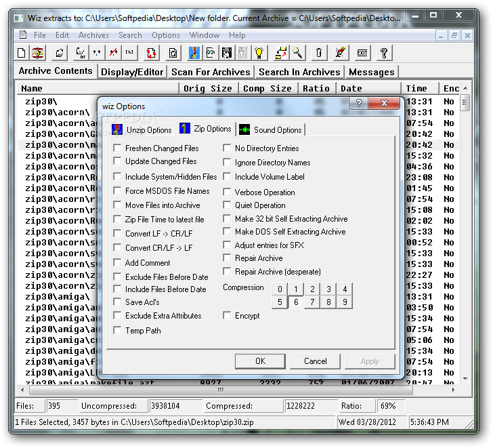Sort by the Name column header
This screenshot has width=493, height=448.
98,88
